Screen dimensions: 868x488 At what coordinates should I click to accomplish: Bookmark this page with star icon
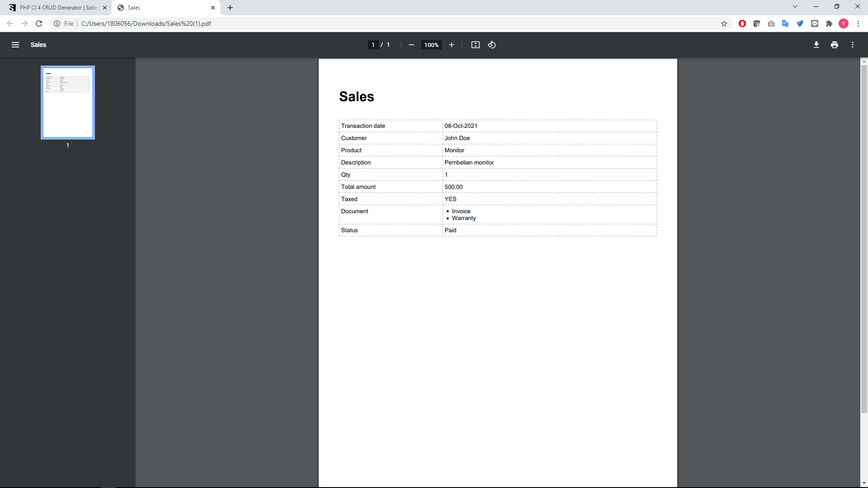724,23
